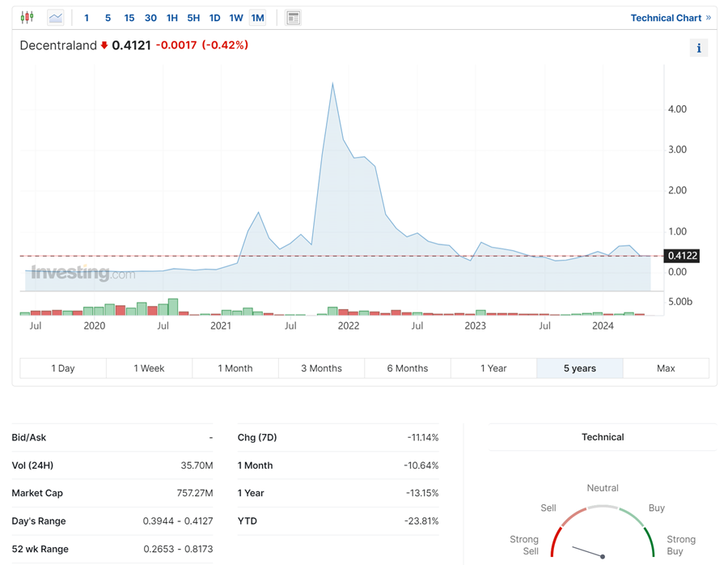Screen dimensions: 728x565
Task: Select the 1 Year range
Action: (x=493, y=368)
